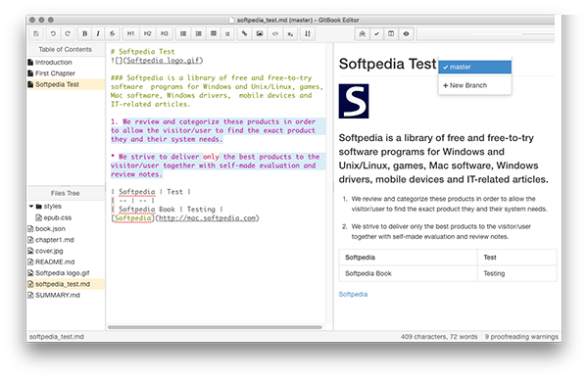
Task: Choose New Branch from dropdown
Action: click(x=474, y=85)
